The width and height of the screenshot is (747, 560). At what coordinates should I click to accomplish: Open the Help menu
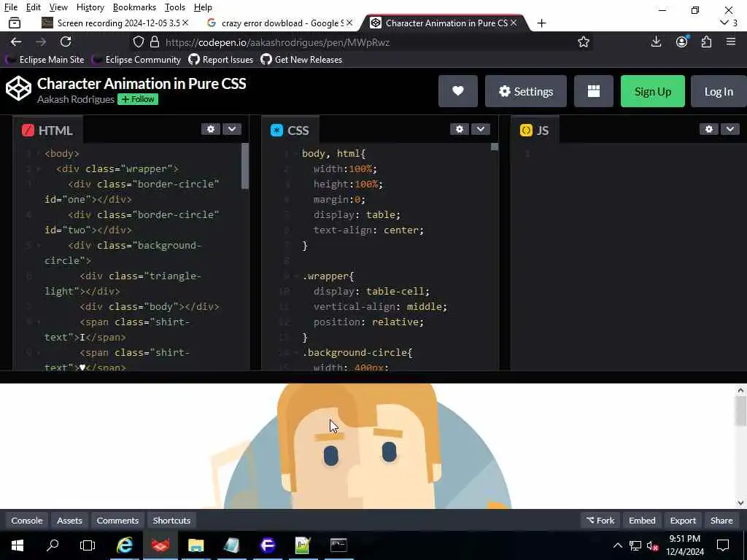tap(203, 7)
